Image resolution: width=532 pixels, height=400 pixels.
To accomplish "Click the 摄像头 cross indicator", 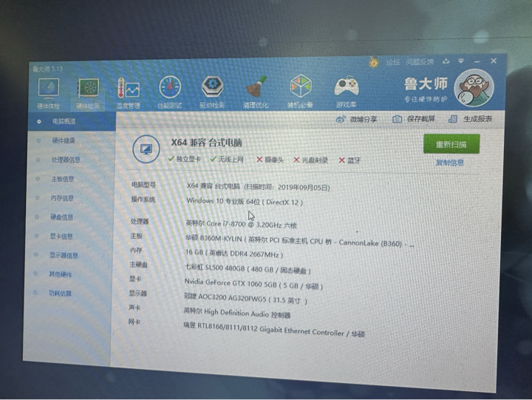I will [270, 160].
